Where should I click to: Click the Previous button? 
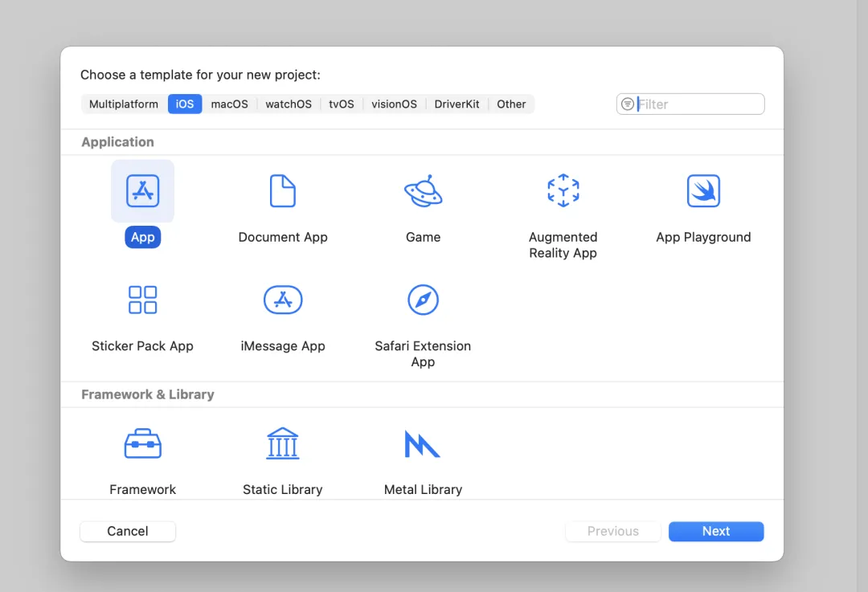(x=612, y=531)
